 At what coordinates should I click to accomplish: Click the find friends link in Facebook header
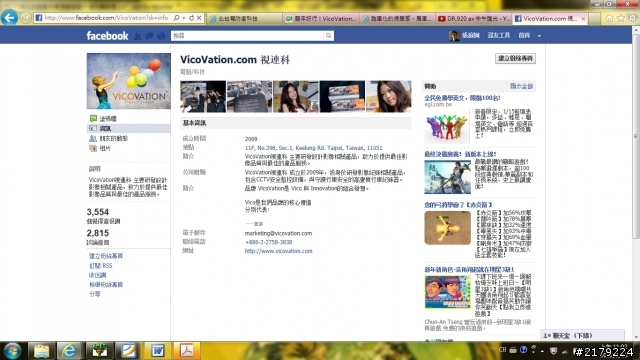click(498, 36)
